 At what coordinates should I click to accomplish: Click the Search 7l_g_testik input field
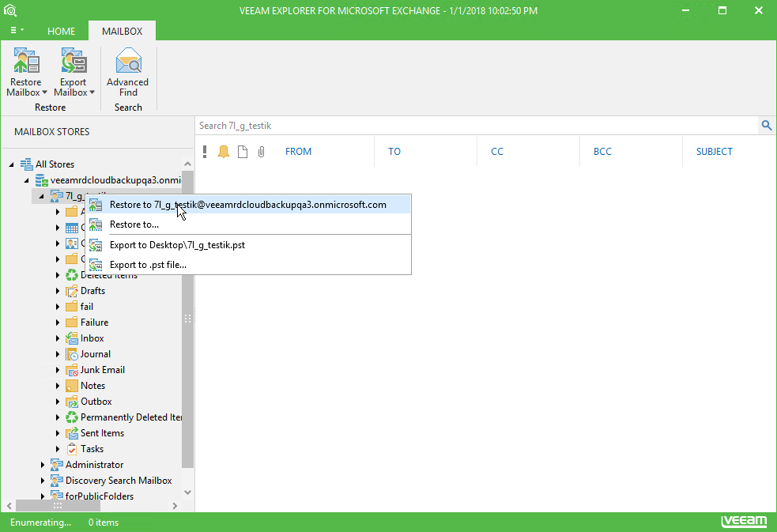(477, 126)
